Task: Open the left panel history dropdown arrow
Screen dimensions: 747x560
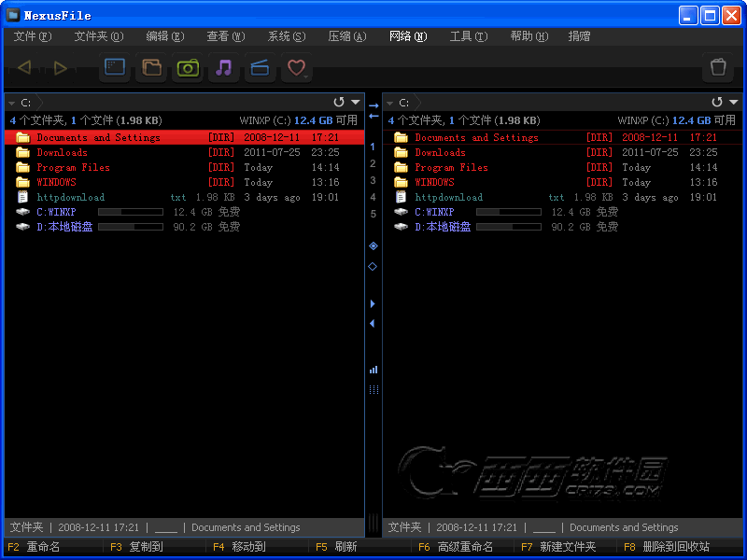Action: [x=356, y=102]
